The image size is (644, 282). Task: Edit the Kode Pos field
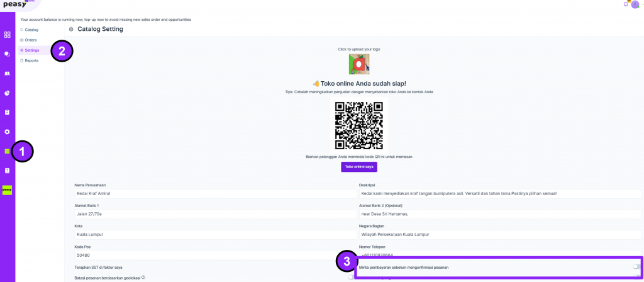(x=216, y=255)
